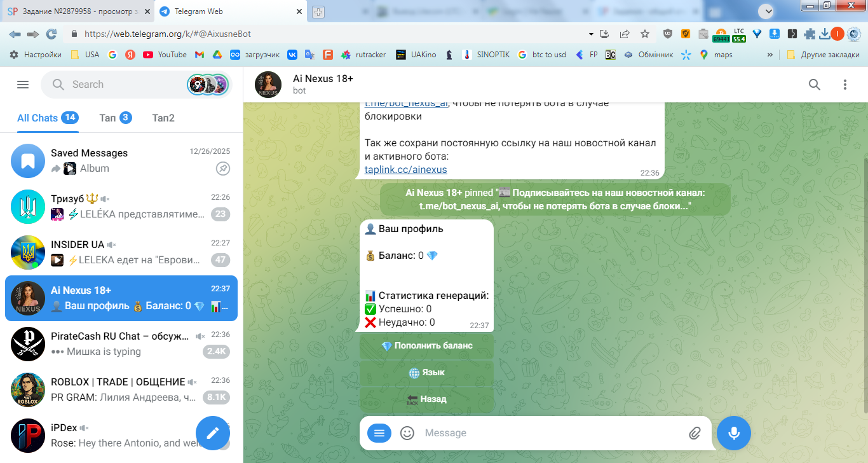The image size is (868, 463).
Task: Click the Назад back button
Action: click(x=427, y=399)
